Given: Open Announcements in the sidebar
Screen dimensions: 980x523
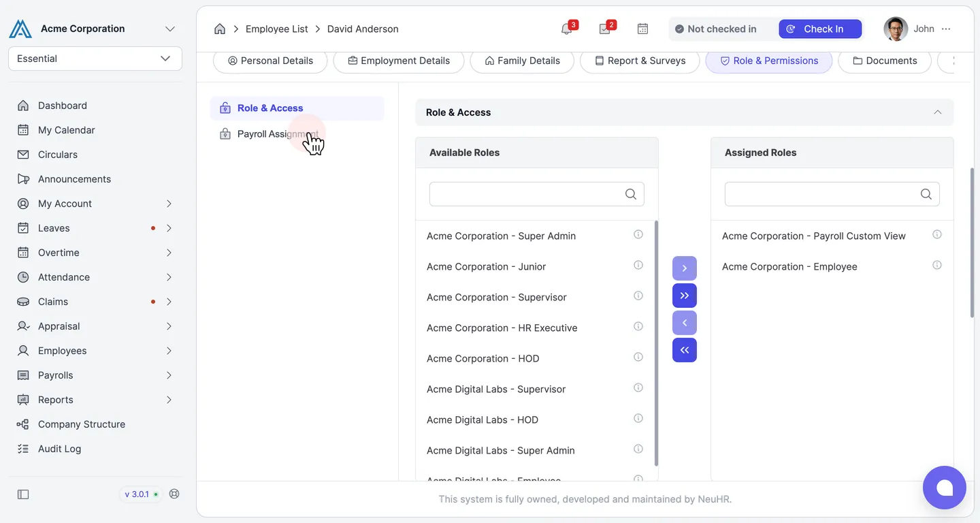Looking at the screenshot, I should coord(95,179).
